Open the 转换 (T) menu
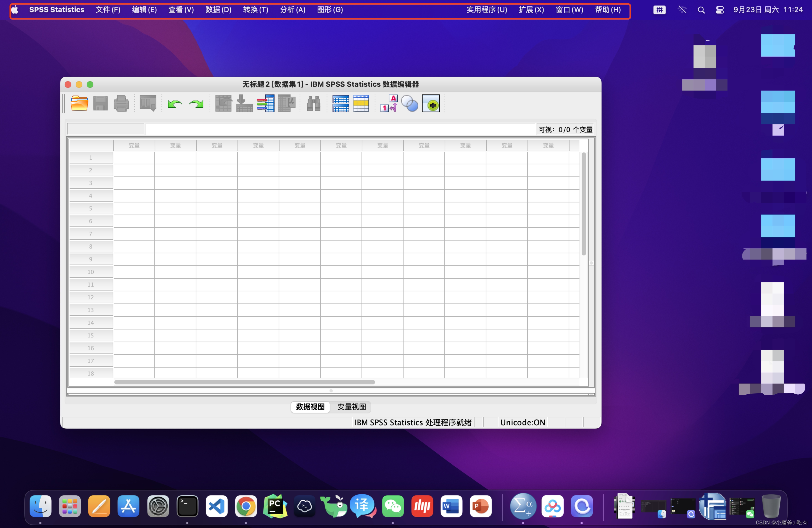The width and height of the screenshot is (812, 528). (255, 10)
